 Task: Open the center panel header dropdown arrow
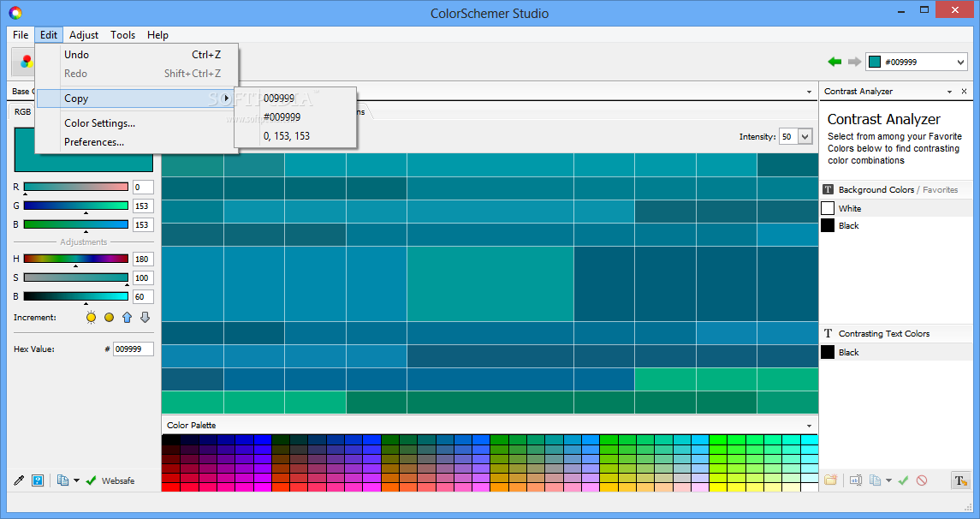point(810,92)
